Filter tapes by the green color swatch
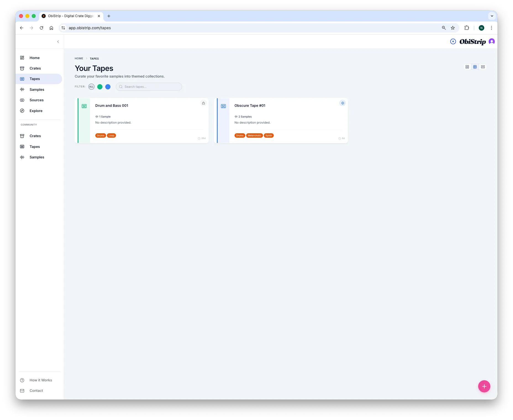Image resolution: width=513 pixels, height=420 pixels. tap(100, 87)
